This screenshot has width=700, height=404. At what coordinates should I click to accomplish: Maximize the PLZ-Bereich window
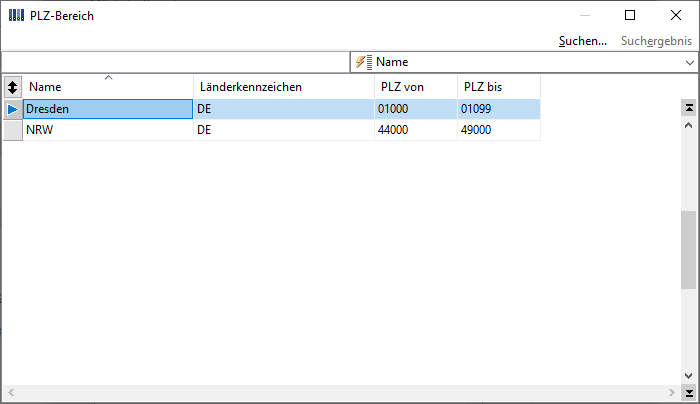630,15
